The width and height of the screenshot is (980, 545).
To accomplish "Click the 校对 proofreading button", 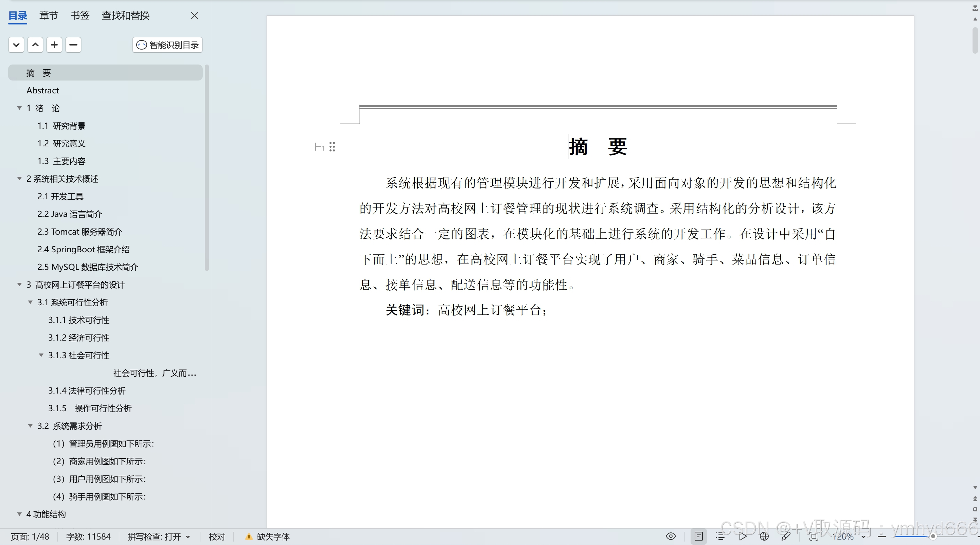I will pos(217,537).
